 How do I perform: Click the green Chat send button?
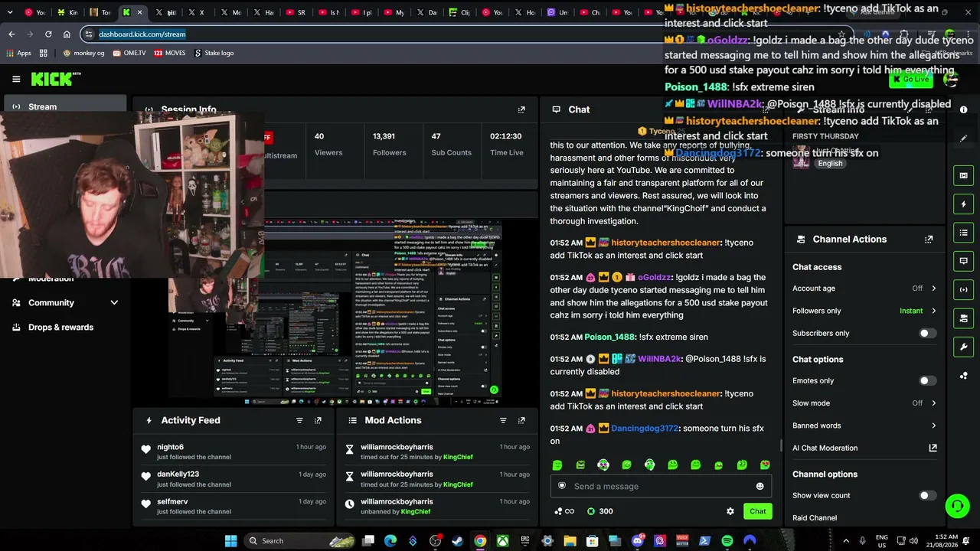pos(757,511)
